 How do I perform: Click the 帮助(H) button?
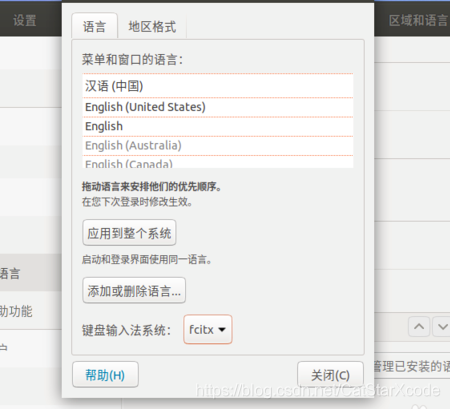click(x=105, y=375)
